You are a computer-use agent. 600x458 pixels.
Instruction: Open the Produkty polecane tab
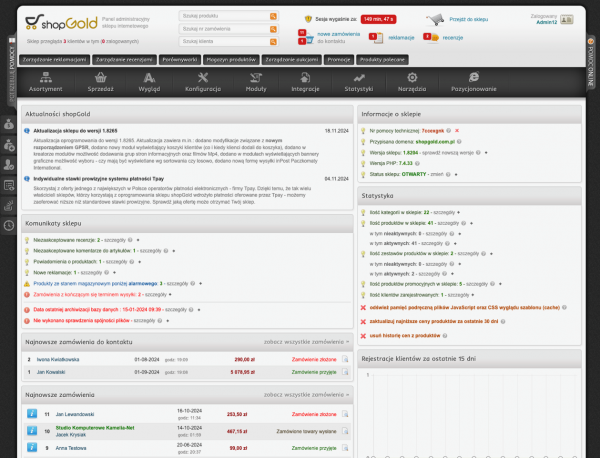coord(383,58)
